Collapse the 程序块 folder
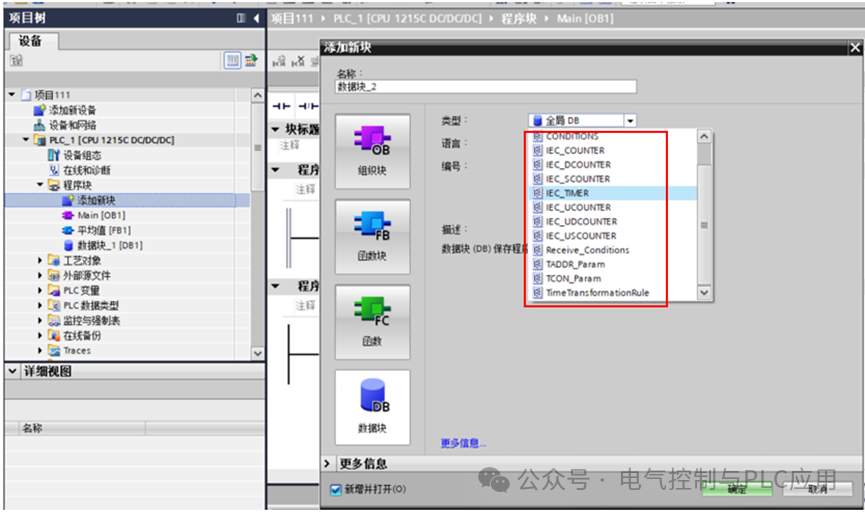The image size is (865, 514). coord(40,185)
